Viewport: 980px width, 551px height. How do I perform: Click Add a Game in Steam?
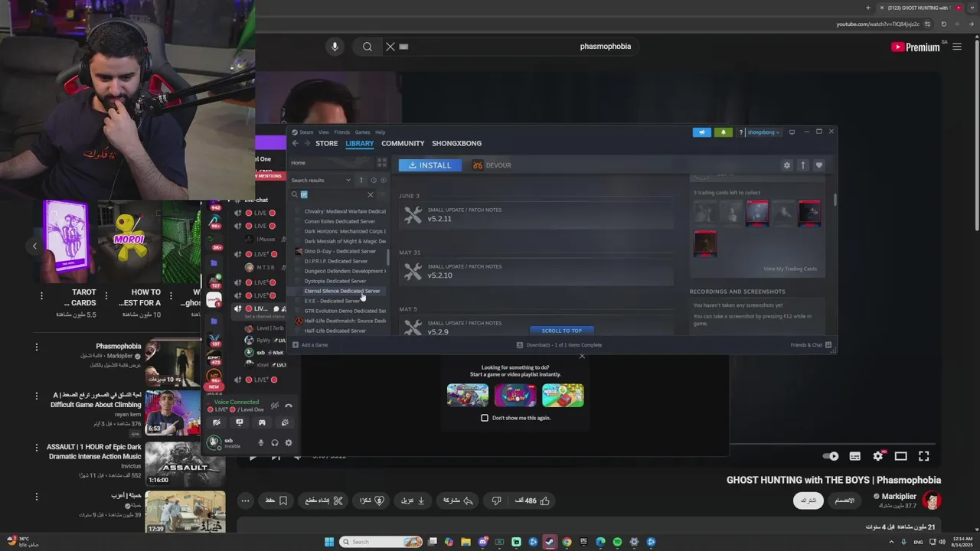click(x=310, y=345)
